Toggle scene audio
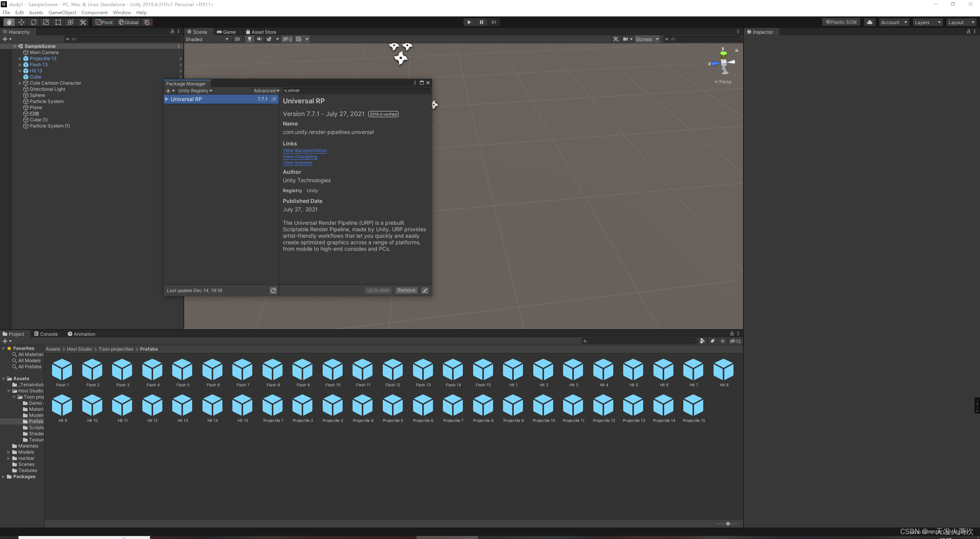This screenshot has height=539, width=980. coord(260,39)
